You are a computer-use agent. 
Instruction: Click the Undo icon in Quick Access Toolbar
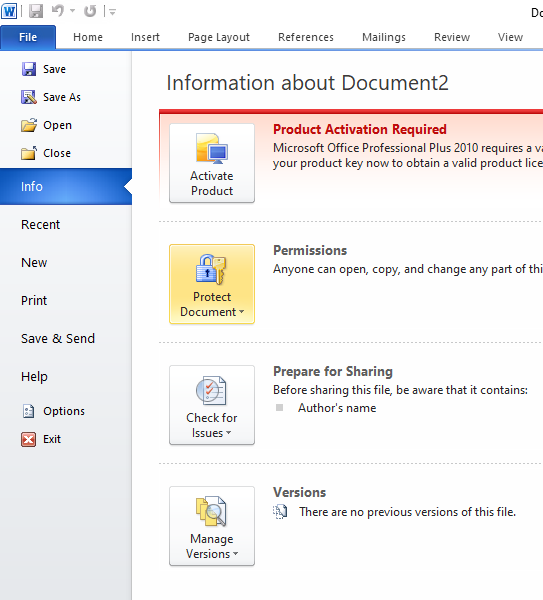click(57, 11)
